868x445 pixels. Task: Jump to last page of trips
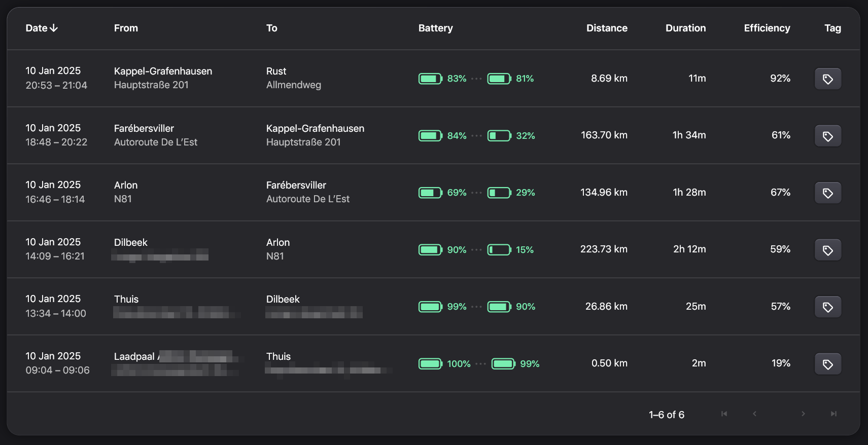[834, 414]
